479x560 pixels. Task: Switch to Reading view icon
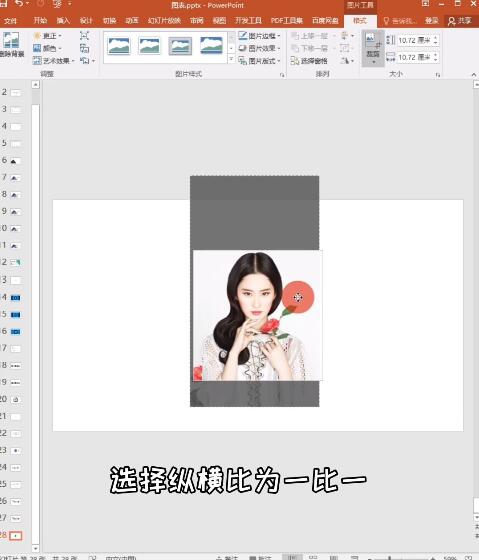coord(334,558)
